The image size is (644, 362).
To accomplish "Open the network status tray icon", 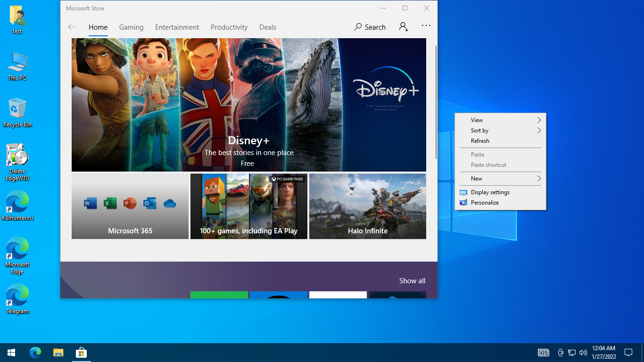I will point(572,353).
